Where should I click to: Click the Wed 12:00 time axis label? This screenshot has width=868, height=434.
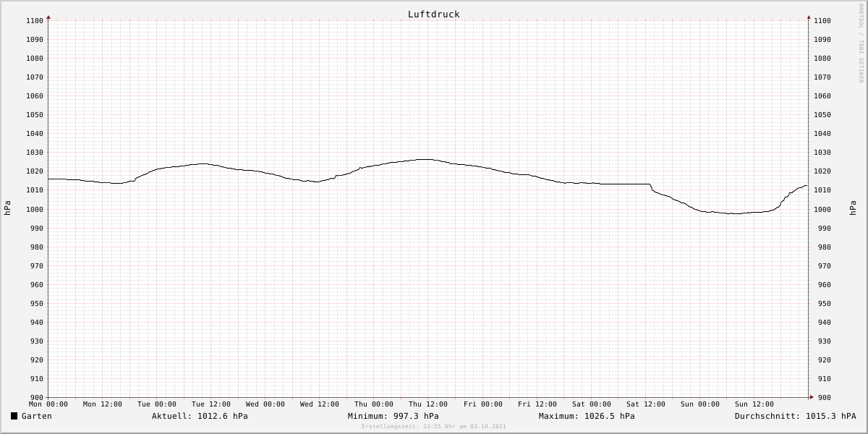click(320, 404)
